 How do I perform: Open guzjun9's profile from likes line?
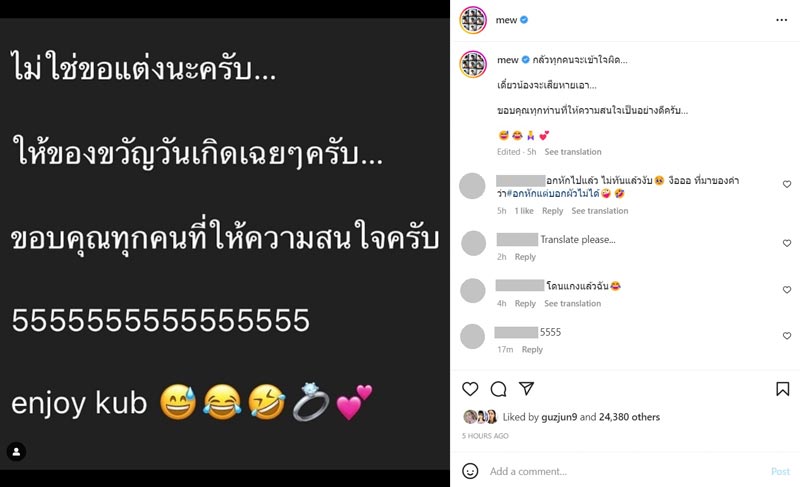[x=559, y=417]
